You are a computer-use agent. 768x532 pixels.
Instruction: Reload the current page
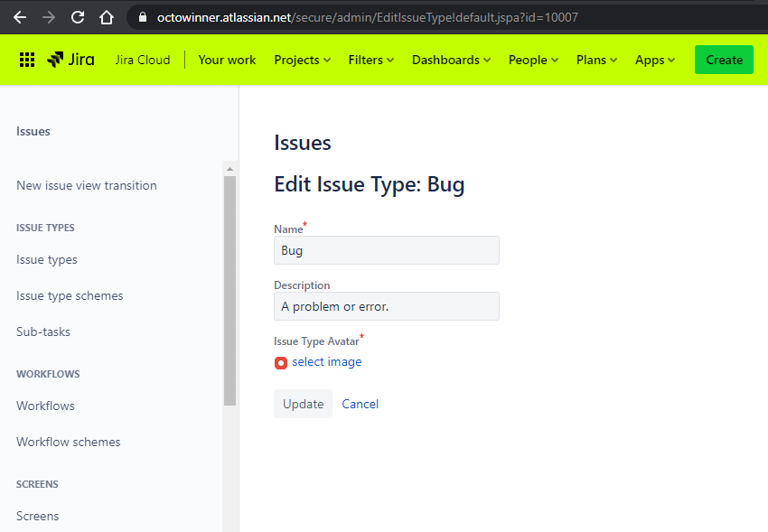click(78, 18)
